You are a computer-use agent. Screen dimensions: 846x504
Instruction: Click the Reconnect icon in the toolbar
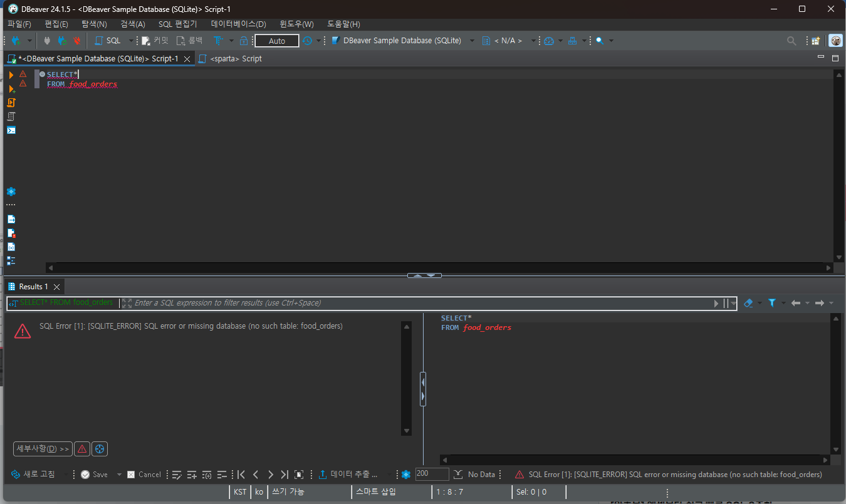(x=62, y=41)
